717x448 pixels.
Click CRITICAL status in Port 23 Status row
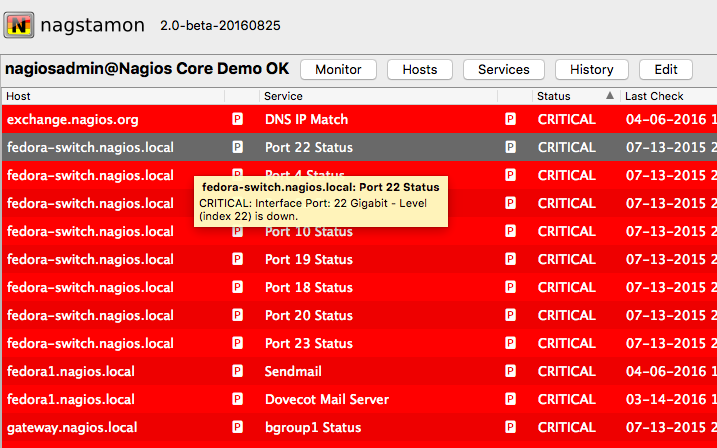(566, 343)
